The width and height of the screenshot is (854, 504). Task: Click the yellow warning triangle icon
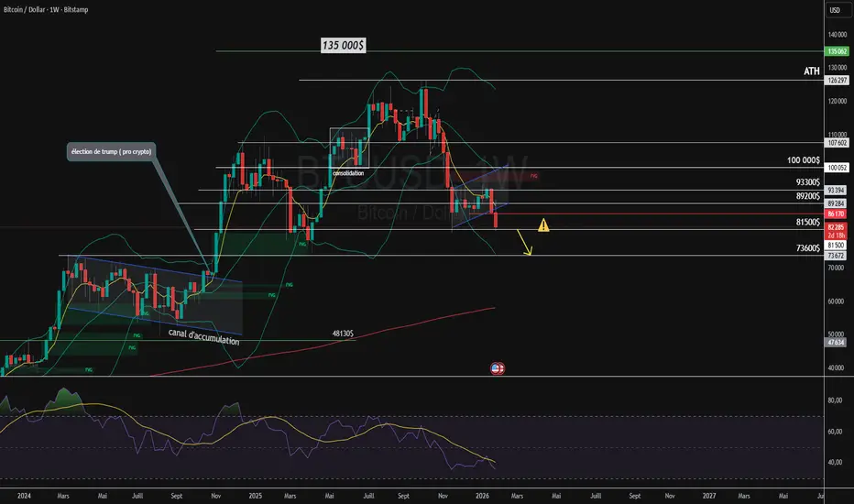coord(543,225)
